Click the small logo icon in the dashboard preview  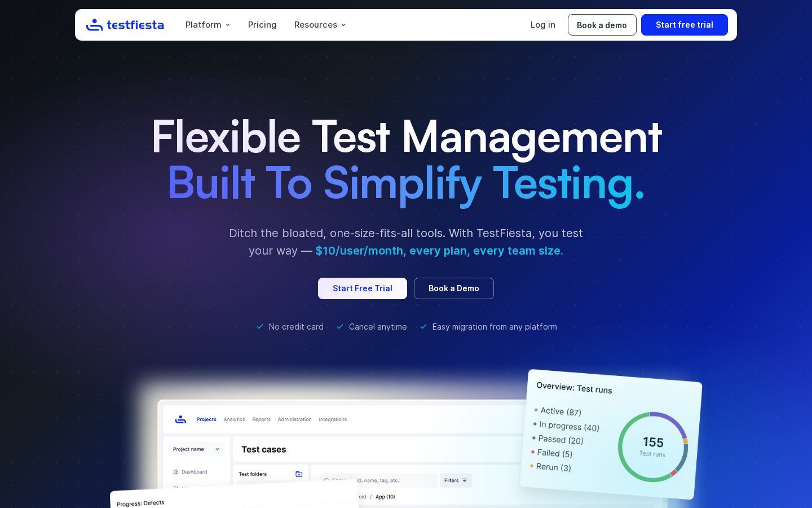(180, 419)
